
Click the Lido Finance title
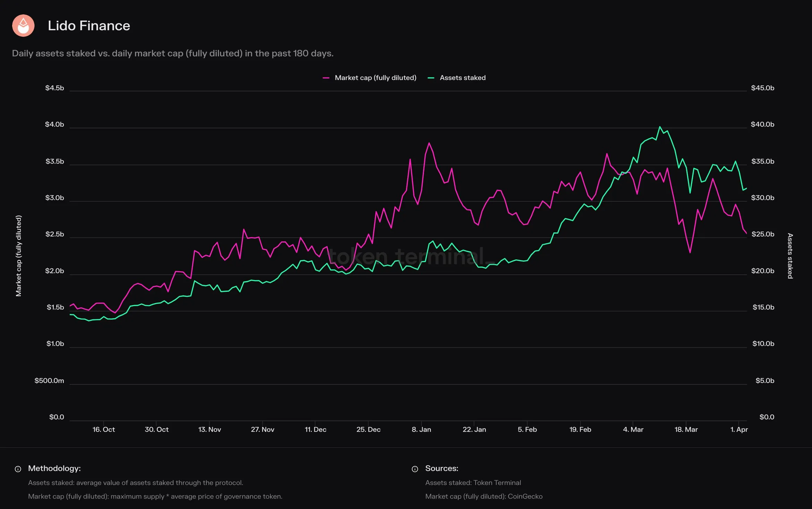pyautogui.click(x=89, y=26)
